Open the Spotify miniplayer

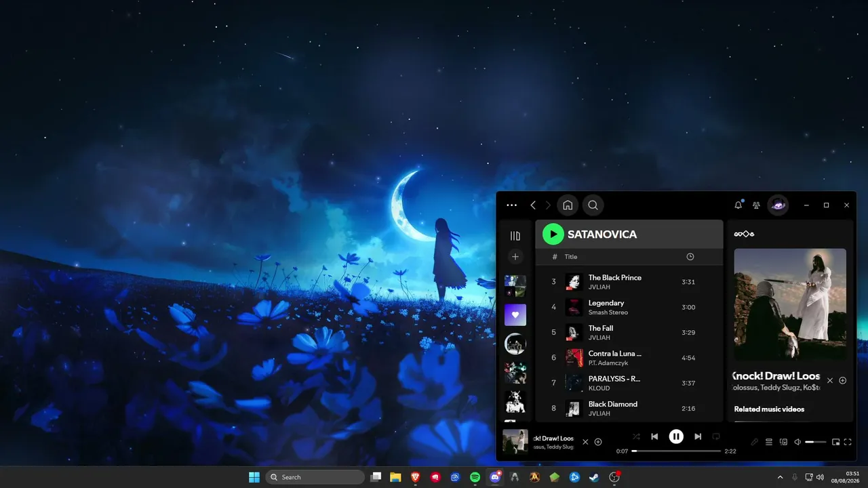coord(836,442)
